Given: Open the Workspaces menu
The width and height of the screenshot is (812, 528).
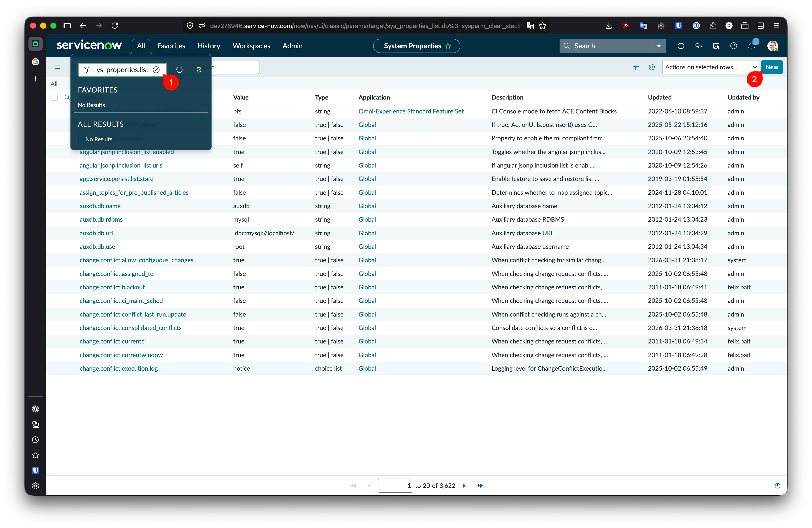Looking at the screenshot, I should pyautogui.click(x=252, y=46).
